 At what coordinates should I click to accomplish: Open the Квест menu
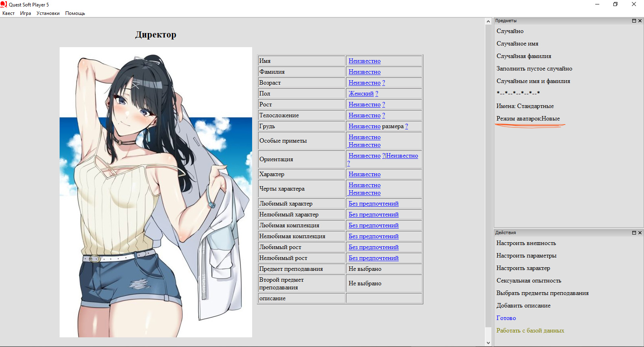click(8, 13)
